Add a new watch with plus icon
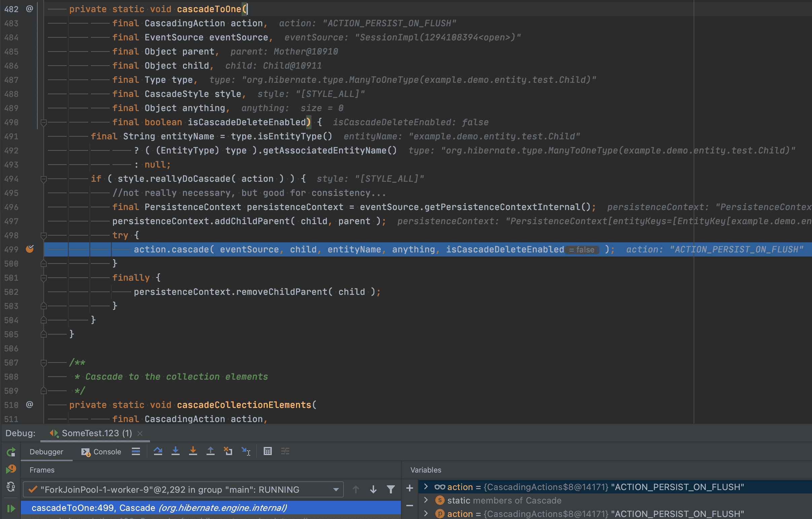Screen dimensions: 812x519 (410, 488)
